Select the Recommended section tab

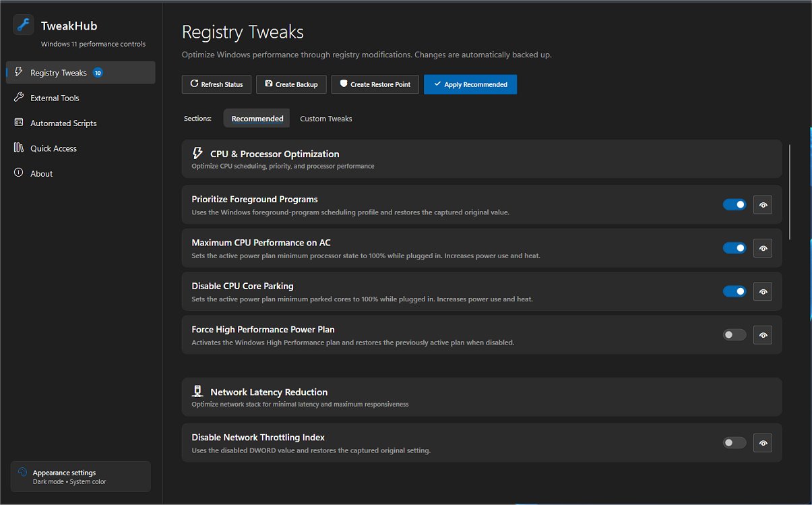click(x=257, y=119)
